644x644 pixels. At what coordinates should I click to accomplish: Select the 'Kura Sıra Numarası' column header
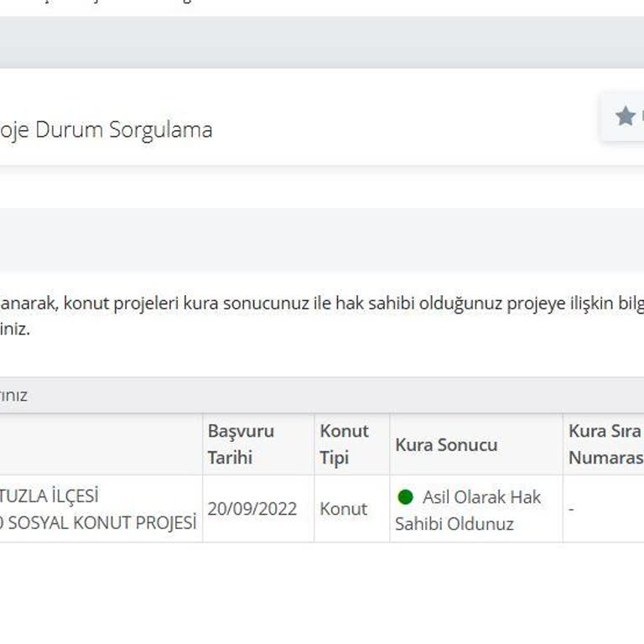(x=605, y=444)
